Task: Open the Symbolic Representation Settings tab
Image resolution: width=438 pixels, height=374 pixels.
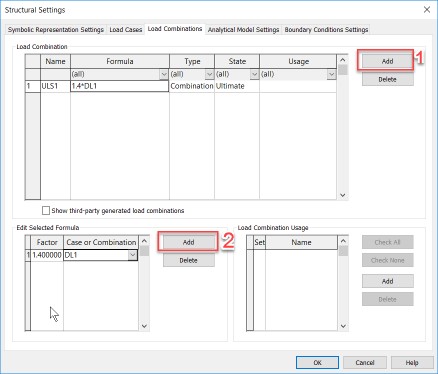Action: click(56, 30)
